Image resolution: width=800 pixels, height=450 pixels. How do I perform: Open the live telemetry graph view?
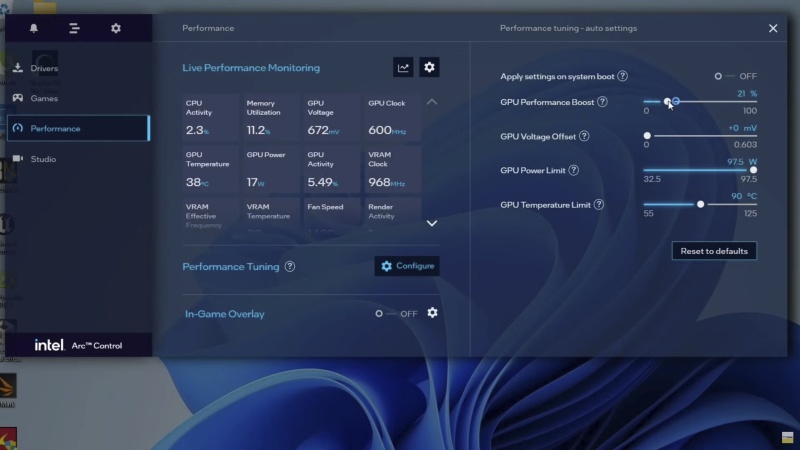[403, 67]
